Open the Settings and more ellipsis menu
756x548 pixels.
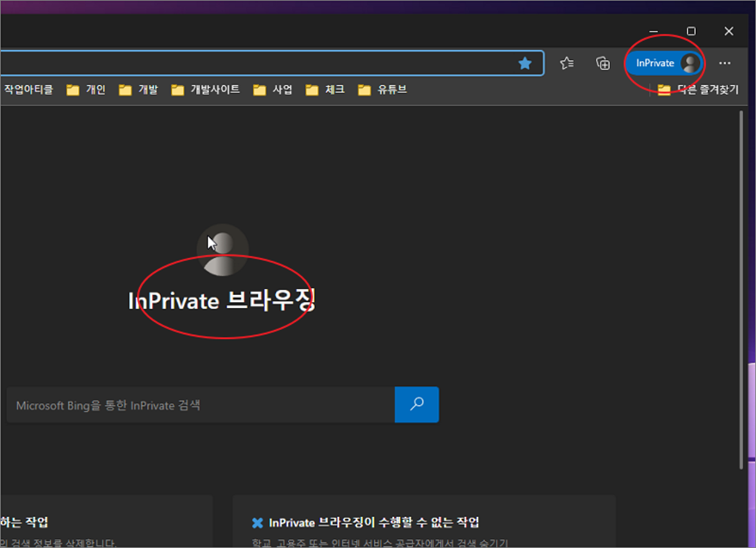725,63
